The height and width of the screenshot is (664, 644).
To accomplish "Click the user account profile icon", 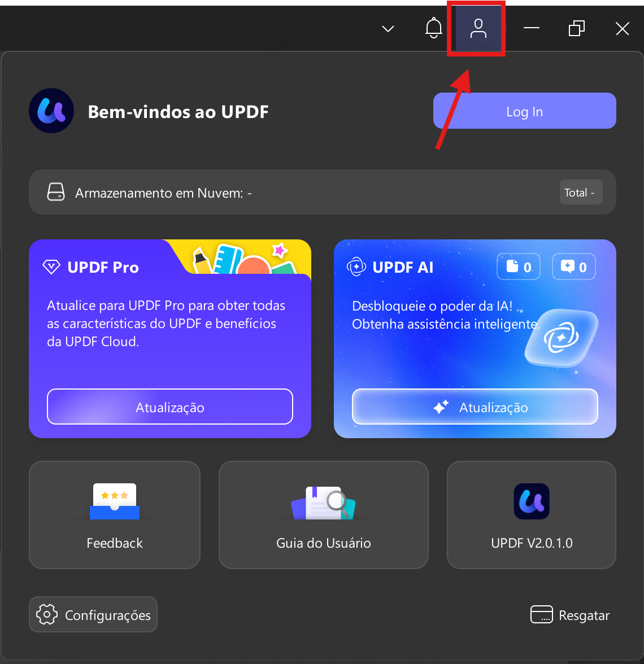I will [478, 28].
